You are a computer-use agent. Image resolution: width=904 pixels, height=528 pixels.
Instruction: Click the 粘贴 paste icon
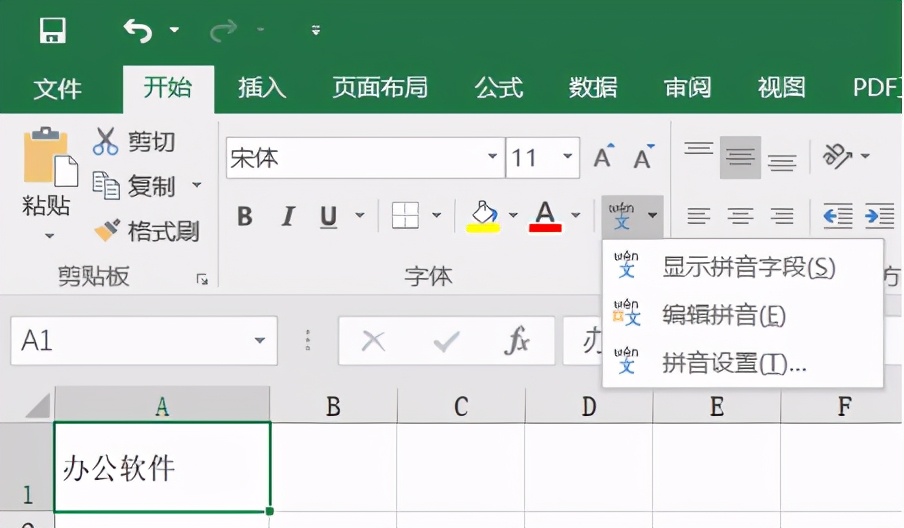(x=49, y=157)
